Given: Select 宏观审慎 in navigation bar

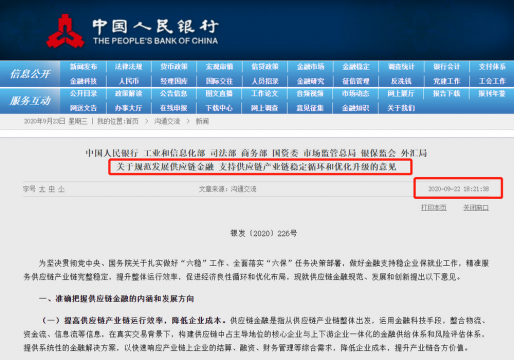Looking at the screenshot, I should point(219,67).
